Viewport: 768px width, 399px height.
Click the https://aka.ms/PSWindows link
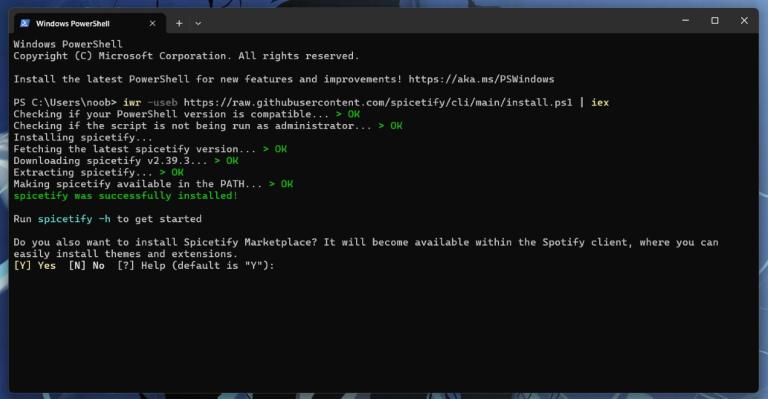pyautogui.click(x=481, y=79)
